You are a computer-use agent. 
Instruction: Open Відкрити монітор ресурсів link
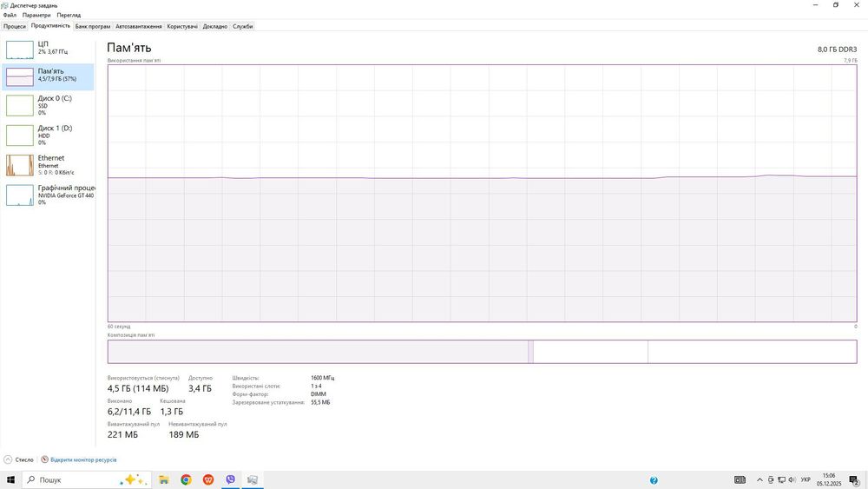click(x=83, y=459)
